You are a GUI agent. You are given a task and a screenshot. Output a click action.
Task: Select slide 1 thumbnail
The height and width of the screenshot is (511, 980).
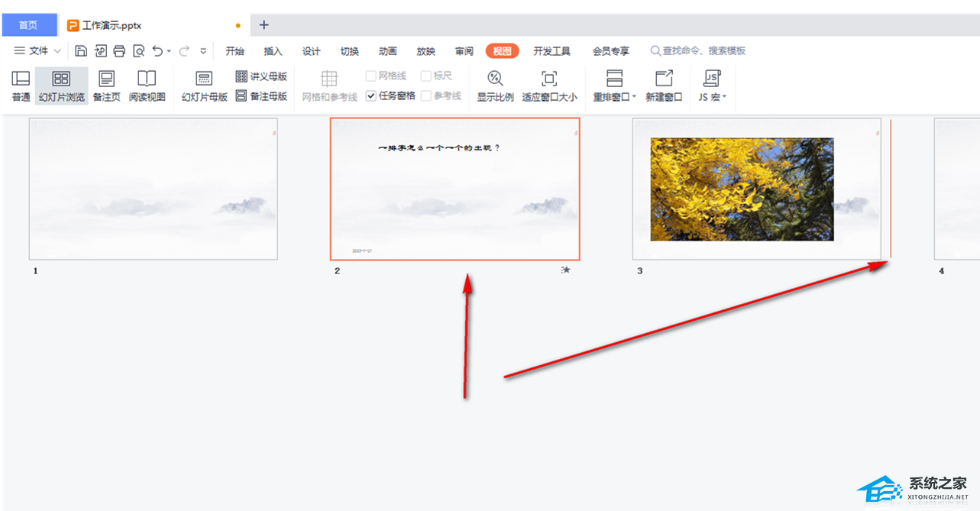[154, 189]
